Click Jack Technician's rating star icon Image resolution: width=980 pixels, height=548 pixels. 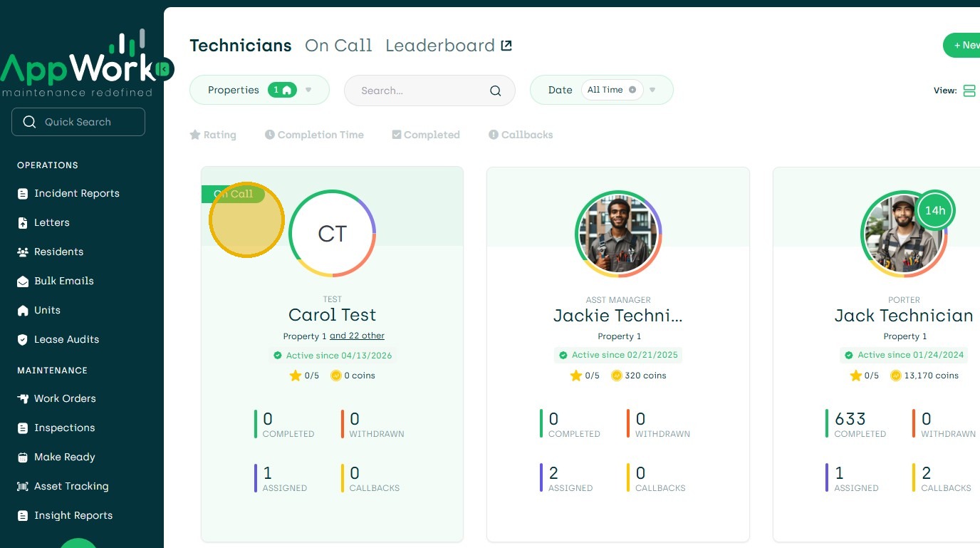click(x=855, y=376)
